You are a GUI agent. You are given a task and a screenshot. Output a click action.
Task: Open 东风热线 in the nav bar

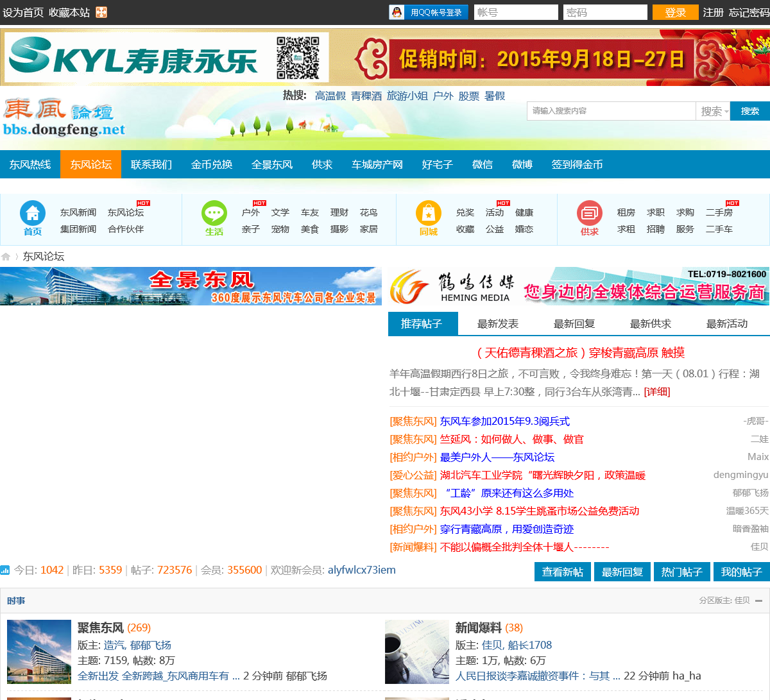coord(30,164)
